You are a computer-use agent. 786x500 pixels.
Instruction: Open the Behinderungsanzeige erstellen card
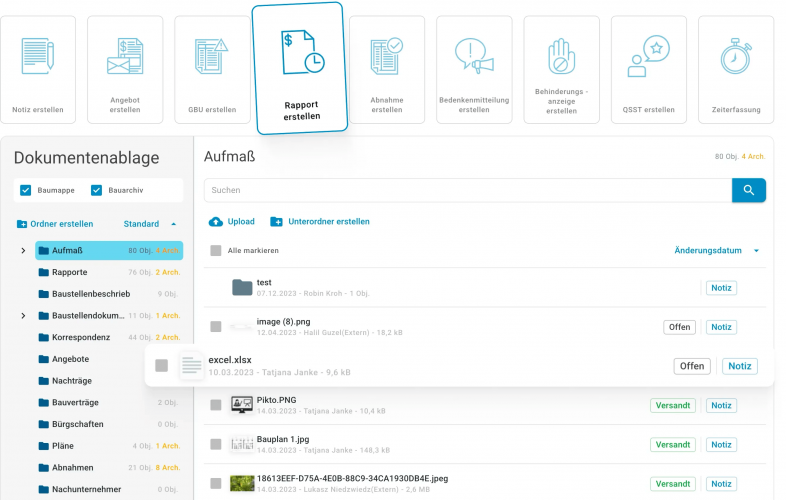[561, 69]
